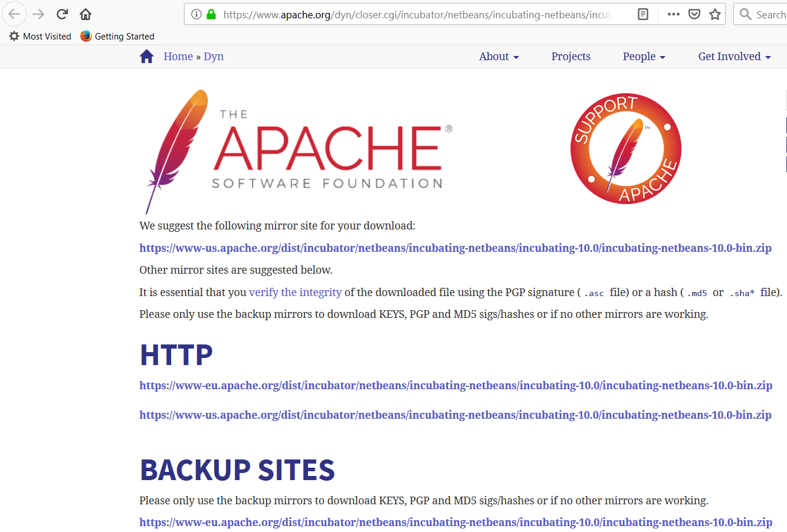Open the verify the integrity link
Image resolution: width=787 pixels, height=532 pixels.
point(296,292)
